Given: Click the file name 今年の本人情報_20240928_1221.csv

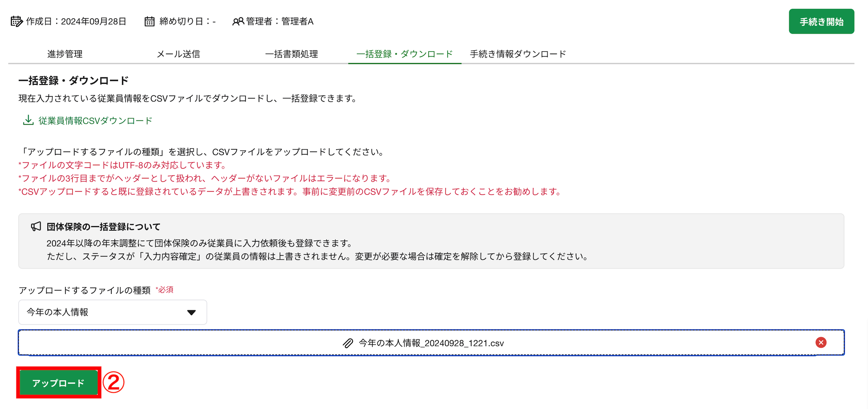Looking at the screenshot, I should 431,343.
